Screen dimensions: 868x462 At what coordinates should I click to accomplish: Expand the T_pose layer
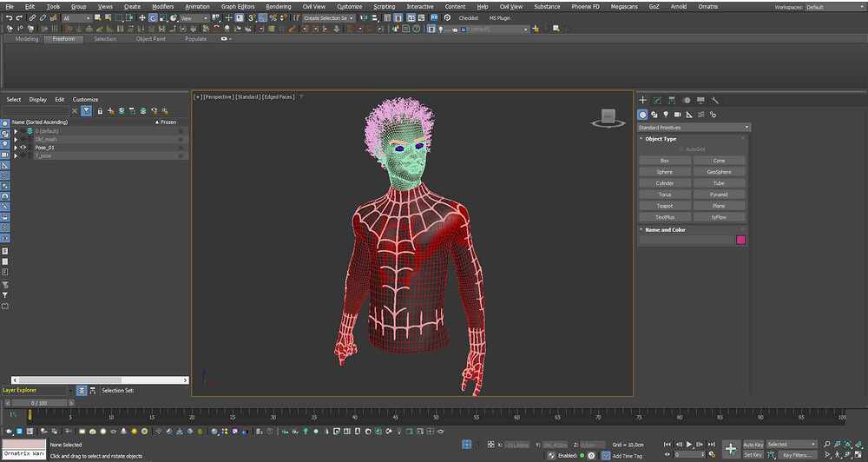pyautogui.click(x=16, y=155)
